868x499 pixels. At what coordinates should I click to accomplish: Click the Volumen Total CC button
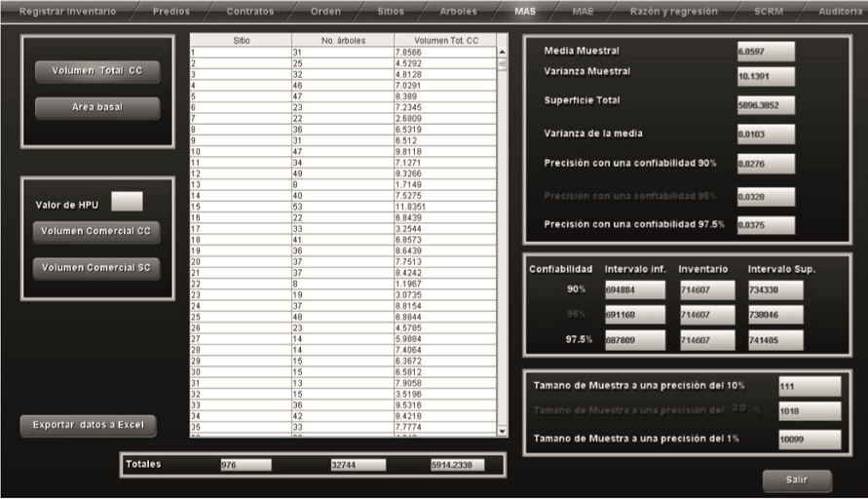coord(97,71)
